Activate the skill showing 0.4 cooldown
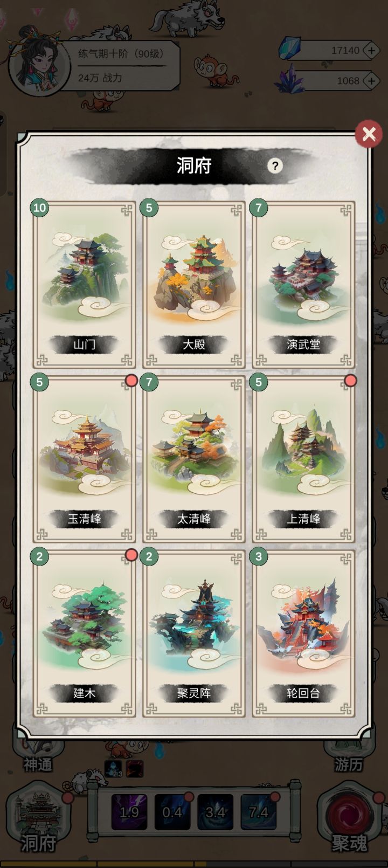388x868 pixels. (172, 812)
